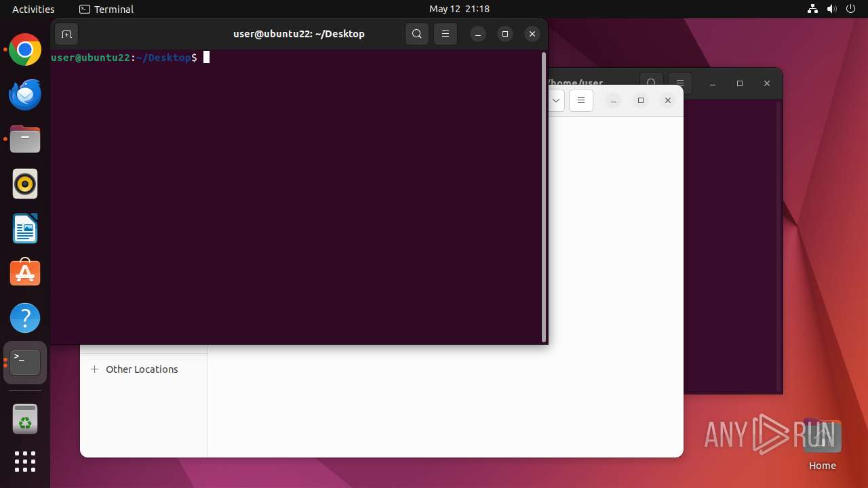
Task: Launch Google Chrome from the dock
Action: click(x=25, y=50)
